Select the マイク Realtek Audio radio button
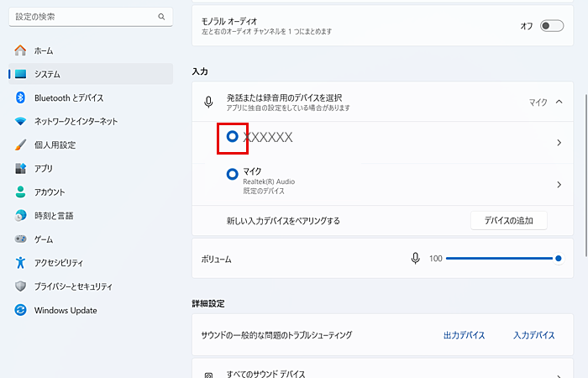Viewport: 588px width, 378px height. point(232,174)
